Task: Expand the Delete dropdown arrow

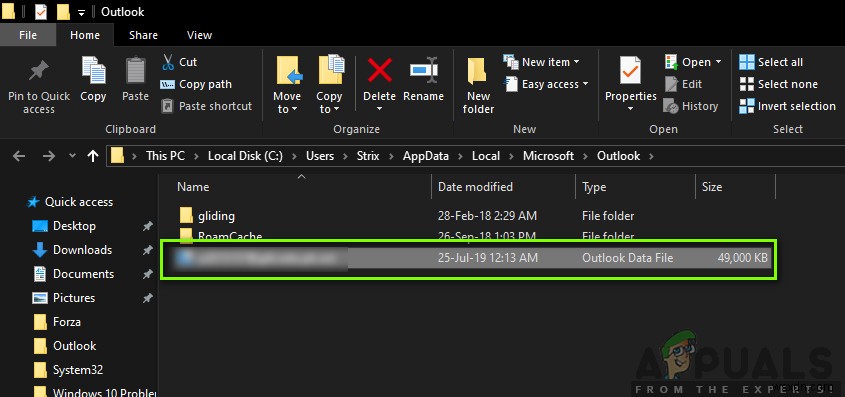Action: [x=379, y=109]
